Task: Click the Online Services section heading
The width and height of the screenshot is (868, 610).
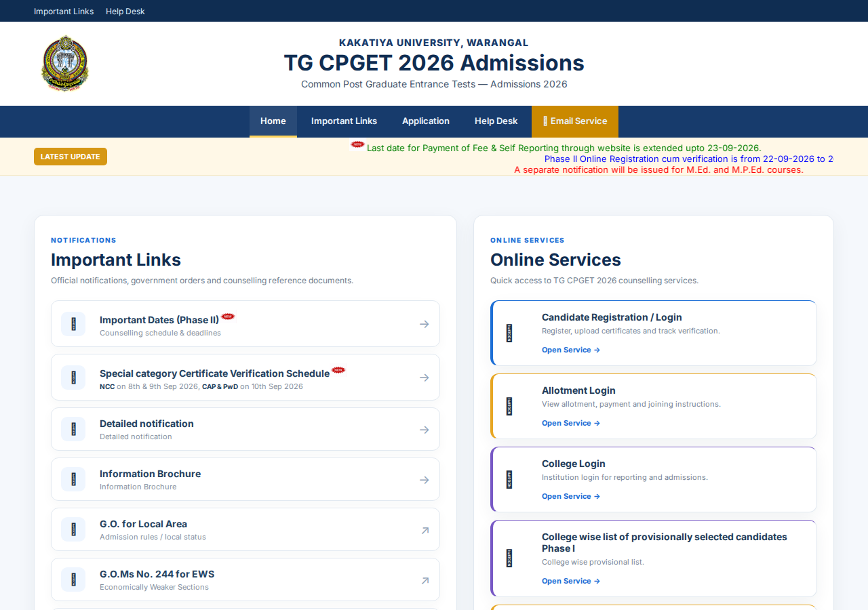Action: pyautogui.click(x=555, y=260)
